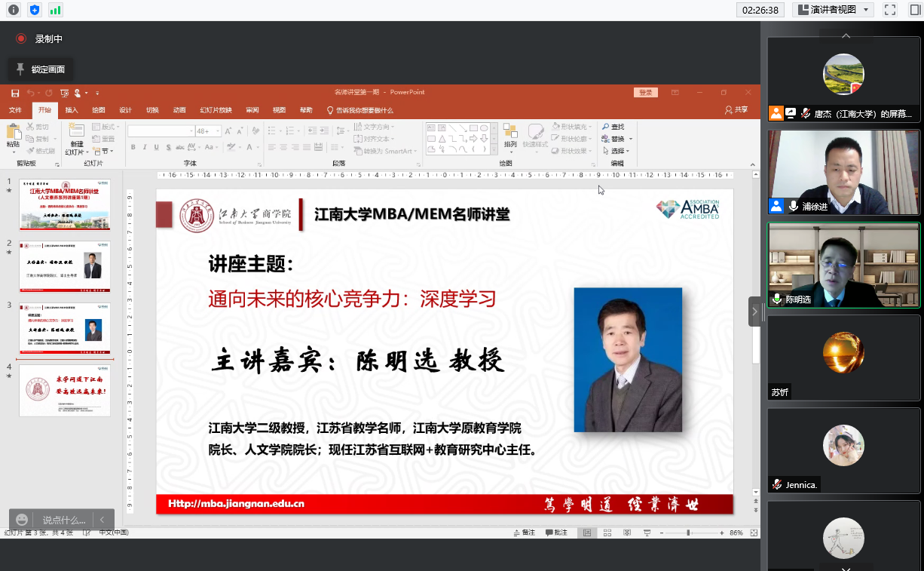Switch to reading view icon

(627, 533)
